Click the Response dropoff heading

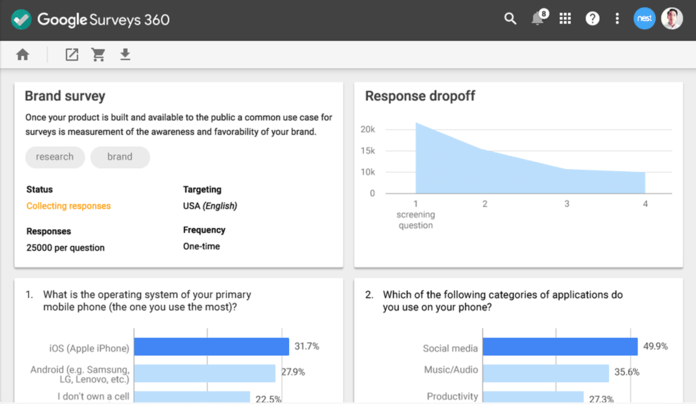(x=420, y=96)
